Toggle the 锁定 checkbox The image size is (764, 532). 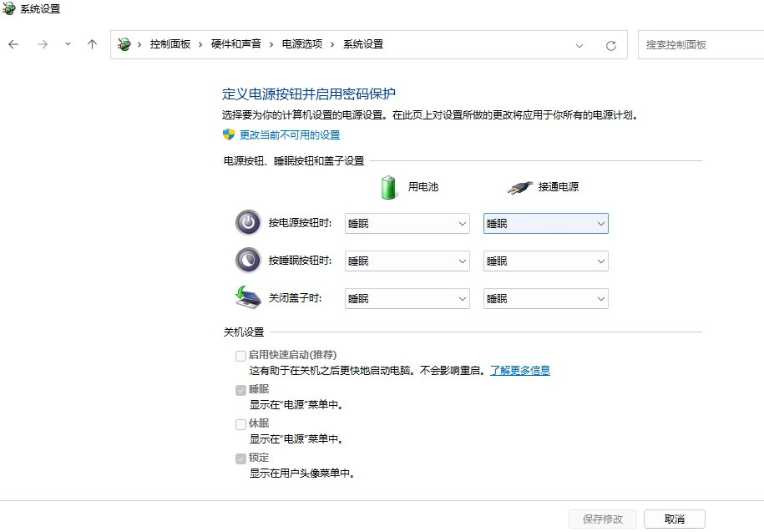(x=240, y=459)
